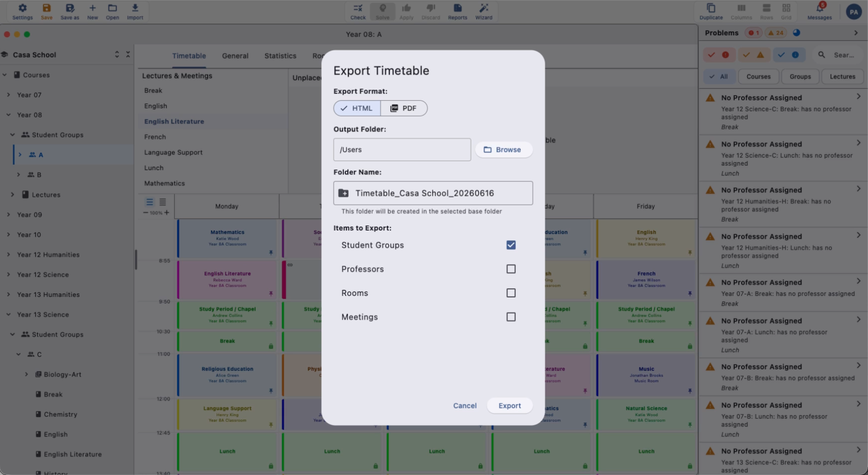The height and width of the screenshot is (475, 868).
Task: Click the compact list view icon above timetable
Action: (150, 202)
